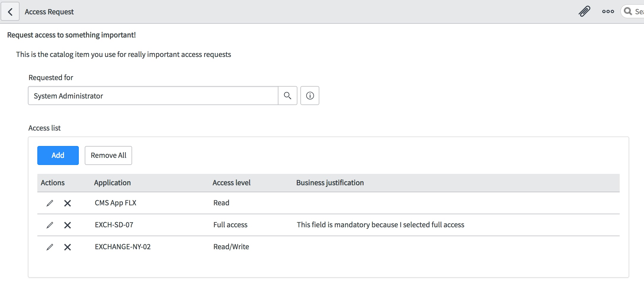Image resolution: width=644 pixels, height=289 pixels.
Task: Click the Application column header
Action: point(112,183)
